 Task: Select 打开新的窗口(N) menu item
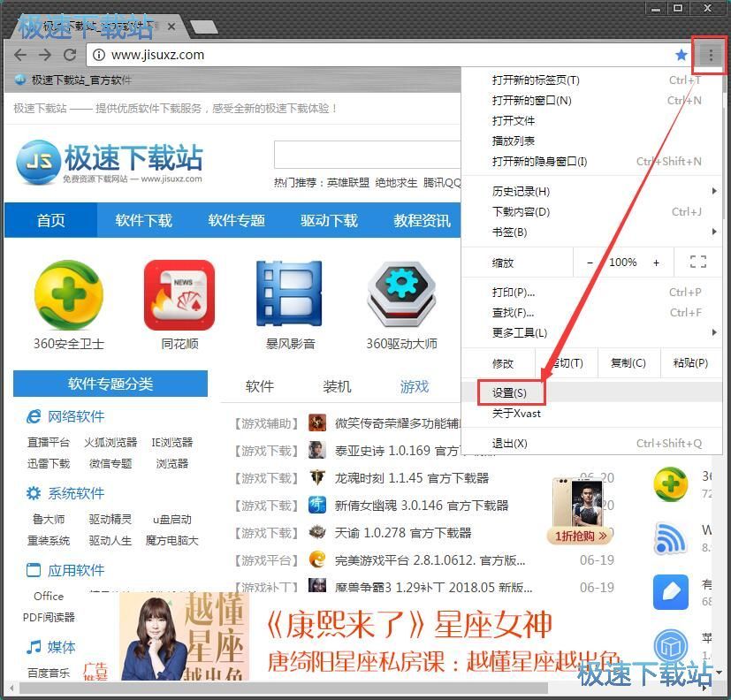(x=592, y=101)
